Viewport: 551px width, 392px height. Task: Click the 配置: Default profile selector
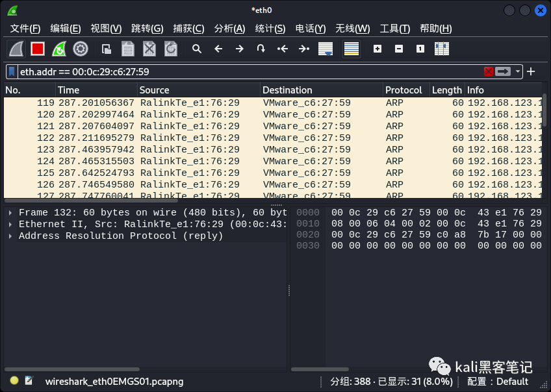pyautogui.click(x=498, y=382)
